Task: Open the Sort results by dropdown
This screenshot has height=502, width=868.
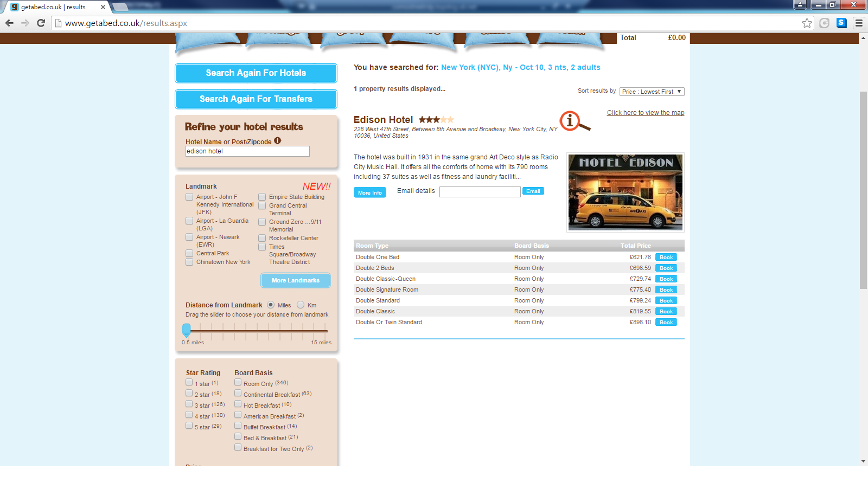Action: (x=652, y=92)
